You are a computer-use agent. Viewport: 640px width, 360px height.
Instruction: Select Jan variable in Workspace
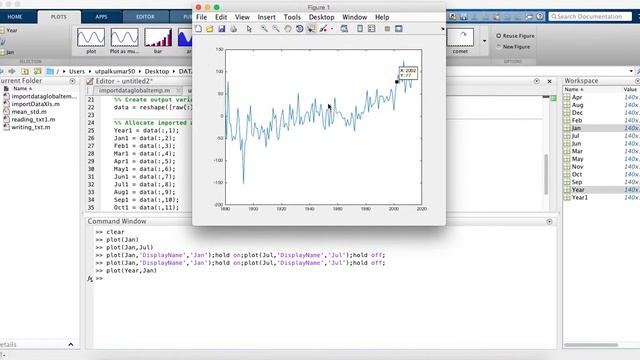tap(576, 128)
